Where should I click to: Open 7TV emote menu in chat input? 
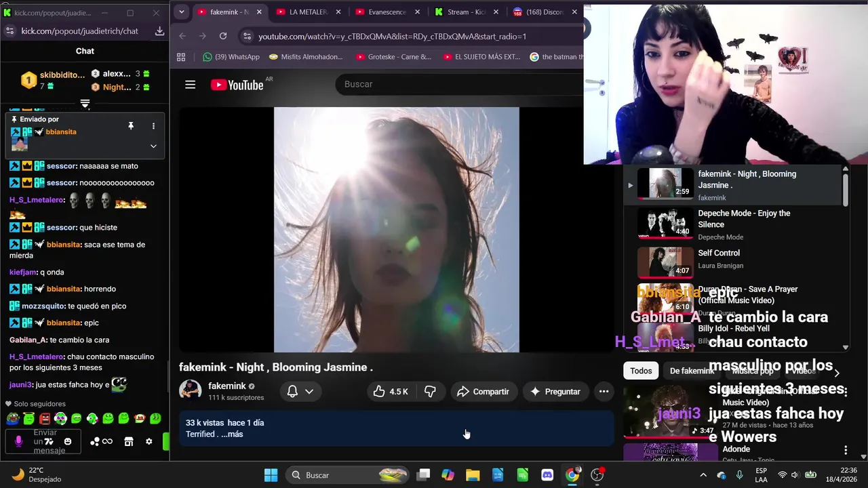coord(49,442)
